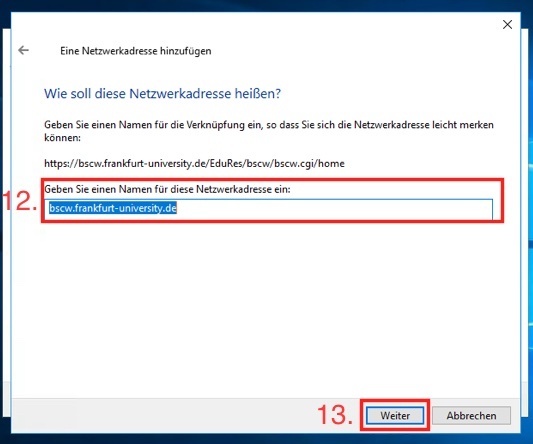Click the highlighted bscw.frankfurt-university.de text
Viewport: 533px width, 444px height.
pyautogui.click(x=113, y=208)
